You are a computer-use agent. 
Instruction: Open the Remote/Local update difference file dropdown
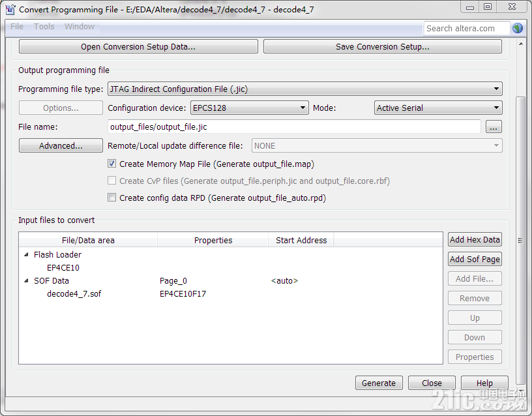[377, 145]
